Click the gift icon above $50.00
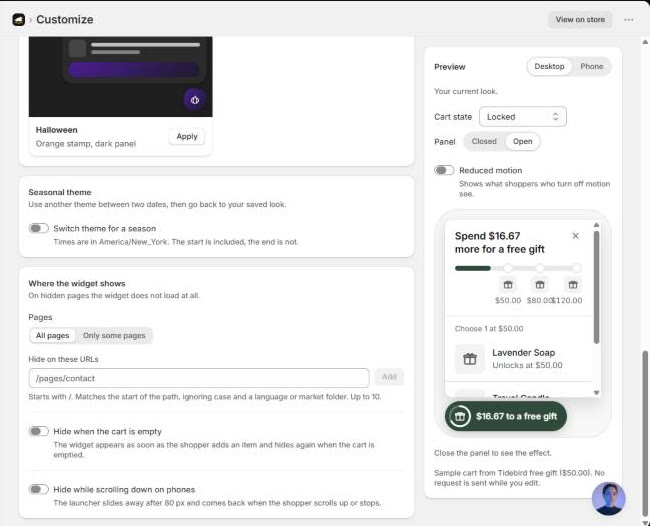The width and height of the screenshot is (650, 526). point(508,285)
